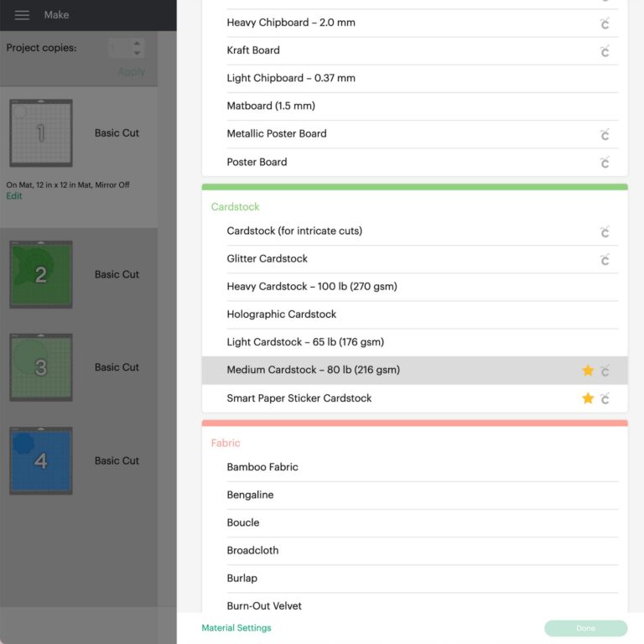Viewport: 644px width, 644px height.
Task: Open the hamburger menu next to Make
Action: click(x=22, y=15)
